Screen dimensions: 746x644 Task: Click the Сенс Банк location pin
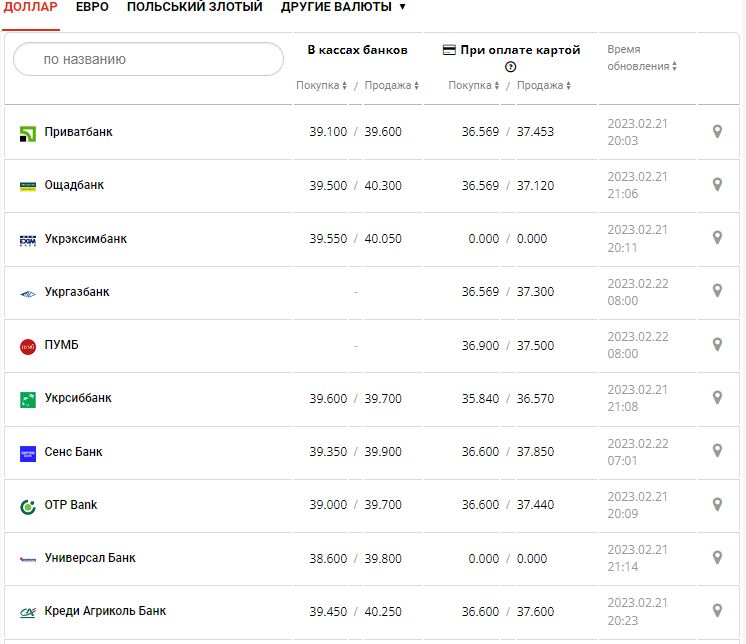tap(717, 450)
